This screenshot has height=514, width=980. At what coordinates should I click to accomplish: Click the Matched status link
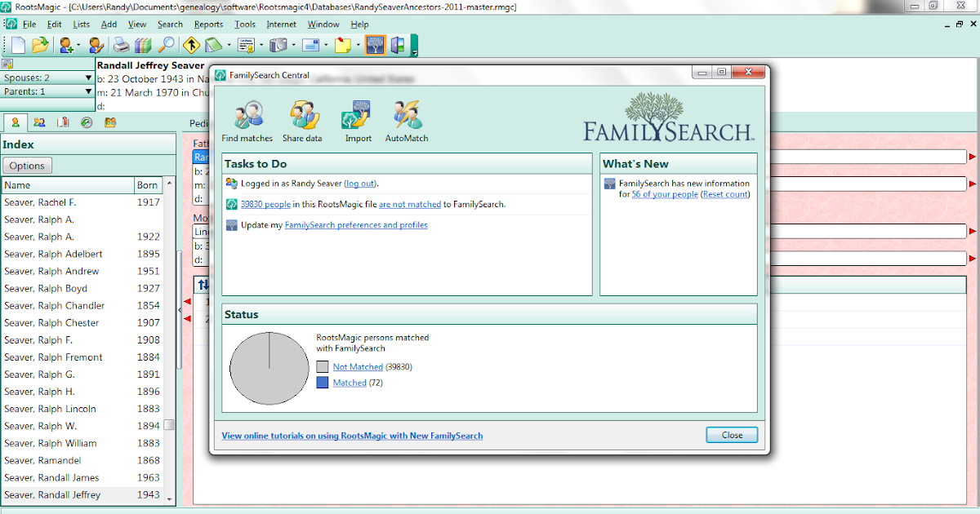(350, 383)
